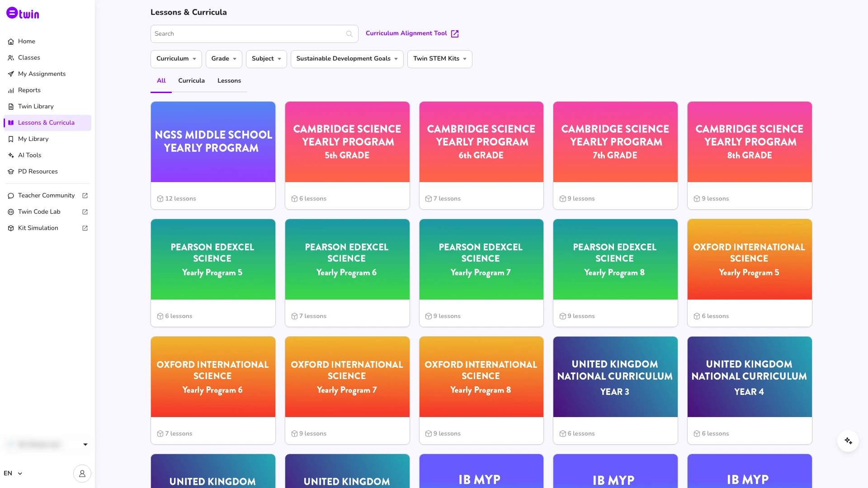Open Oxford International Yearly Program 7 card

[x=347, y=390]
